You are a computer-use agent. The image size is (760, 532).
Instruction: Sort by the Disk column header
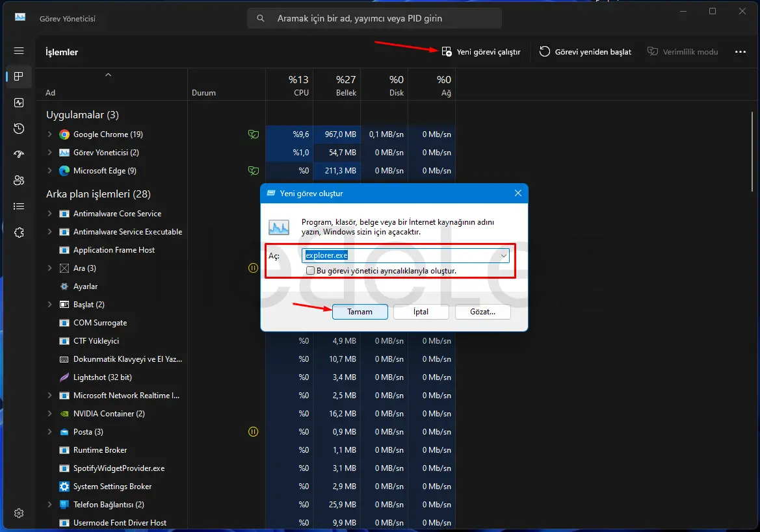385,85
